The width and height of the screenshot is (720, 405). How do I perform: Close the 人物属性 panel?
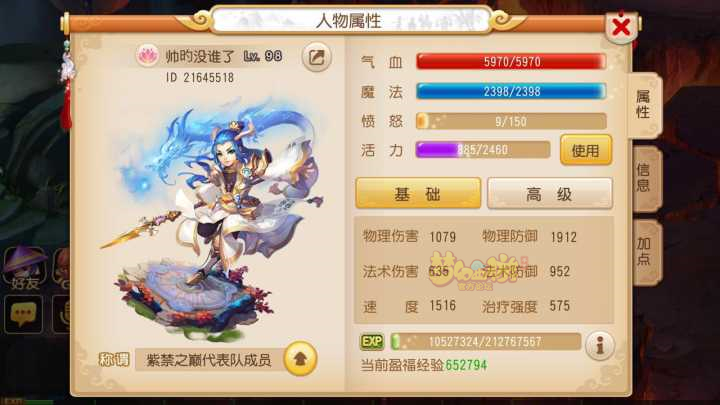621,27
